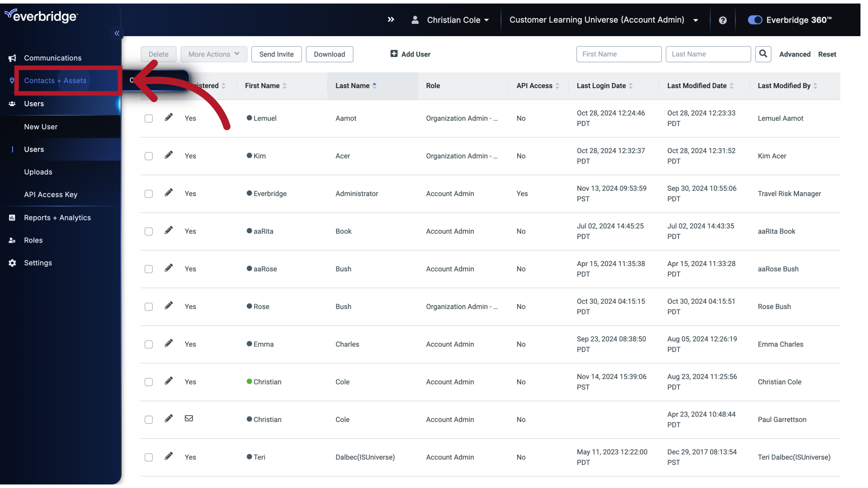Check the checkbox next to Kim Acer
The image size is (868, 488).
[148, 155]
